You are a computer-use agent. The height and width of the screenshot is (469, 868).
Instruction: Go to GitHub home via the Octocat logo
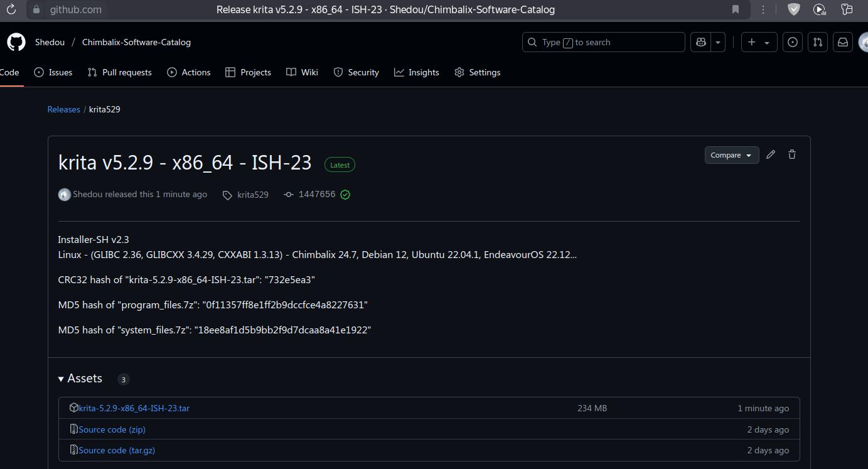tap(16, 42)
